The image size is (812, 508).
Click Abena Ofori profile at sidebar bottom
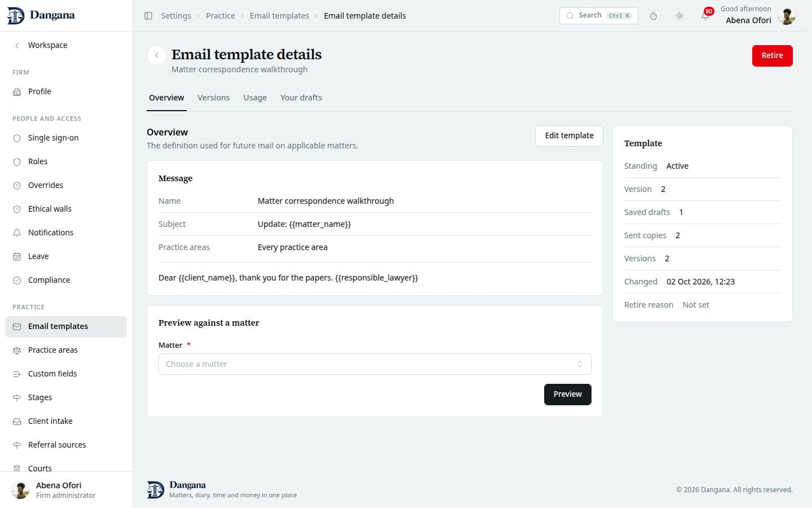pyautogui.click(x=66, y=490)
